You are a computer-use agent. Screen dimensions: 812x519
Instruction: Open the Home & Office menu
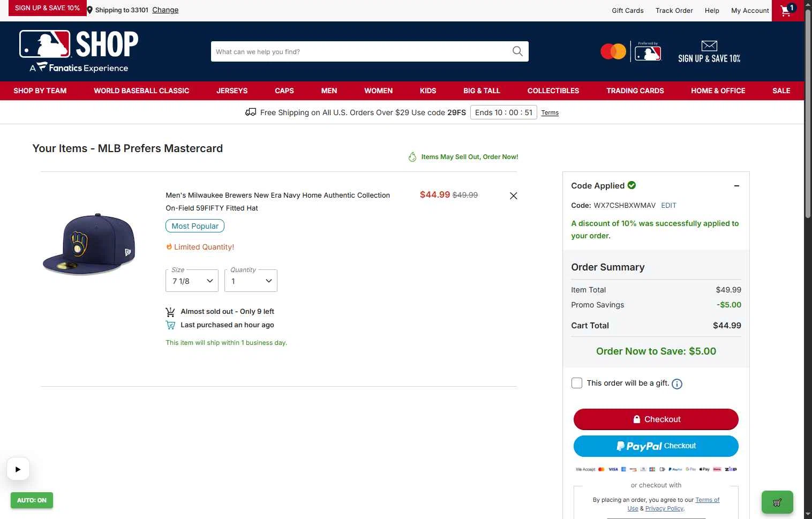(x=718, y=91)
